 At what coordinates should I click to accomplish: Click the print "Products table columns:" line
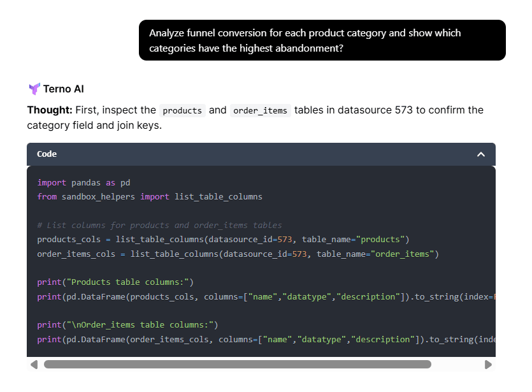[115, 282]
